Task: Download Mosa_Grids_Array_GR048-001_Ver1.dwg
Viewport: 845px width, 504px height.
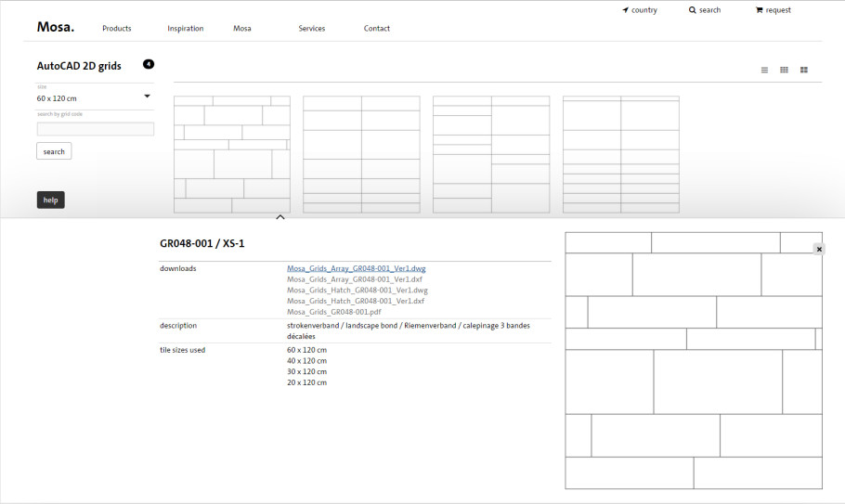Action: pyautogui.click(x=357, y=268)
